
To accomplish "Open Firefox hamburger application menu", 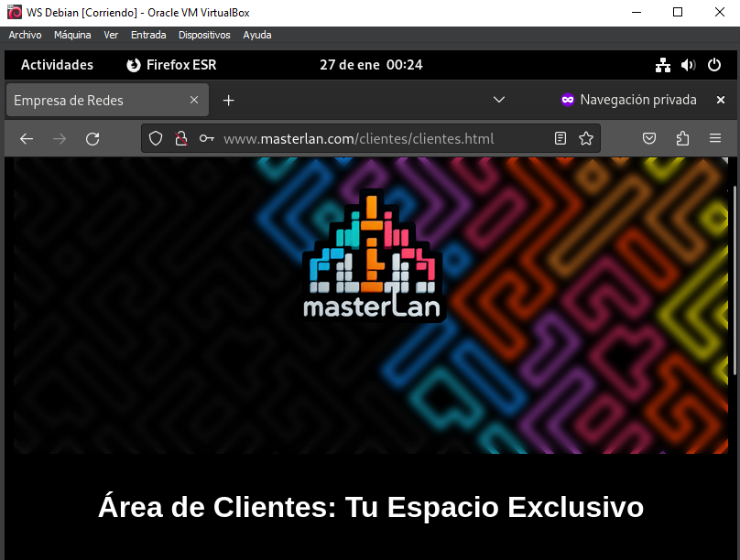I will tap(715, 138).
